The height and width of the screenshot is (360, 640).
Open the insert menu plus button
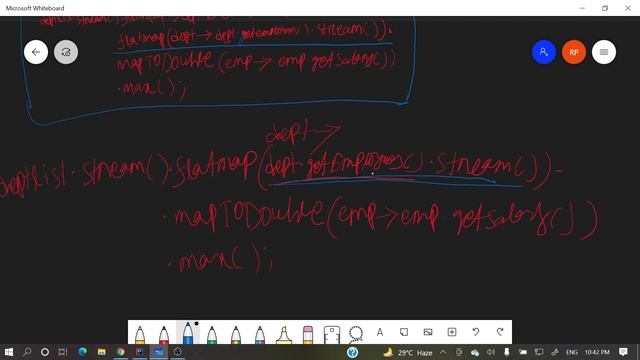point(452,332)
